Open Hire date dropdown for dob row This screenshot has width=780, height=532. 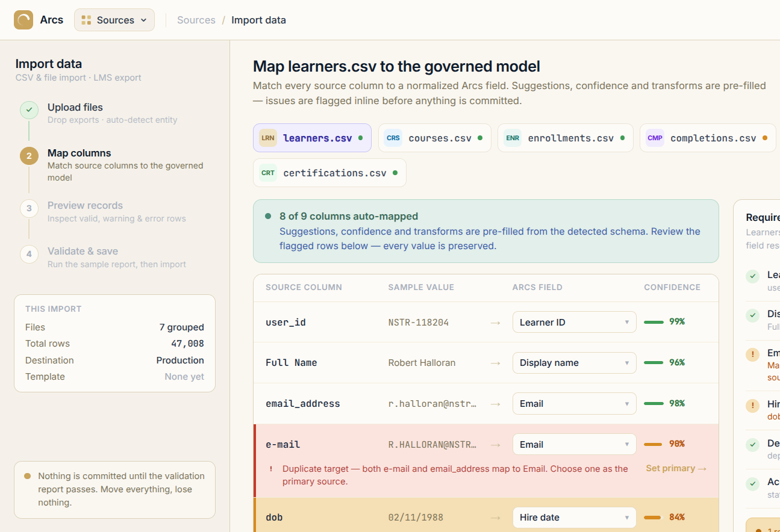574,518
